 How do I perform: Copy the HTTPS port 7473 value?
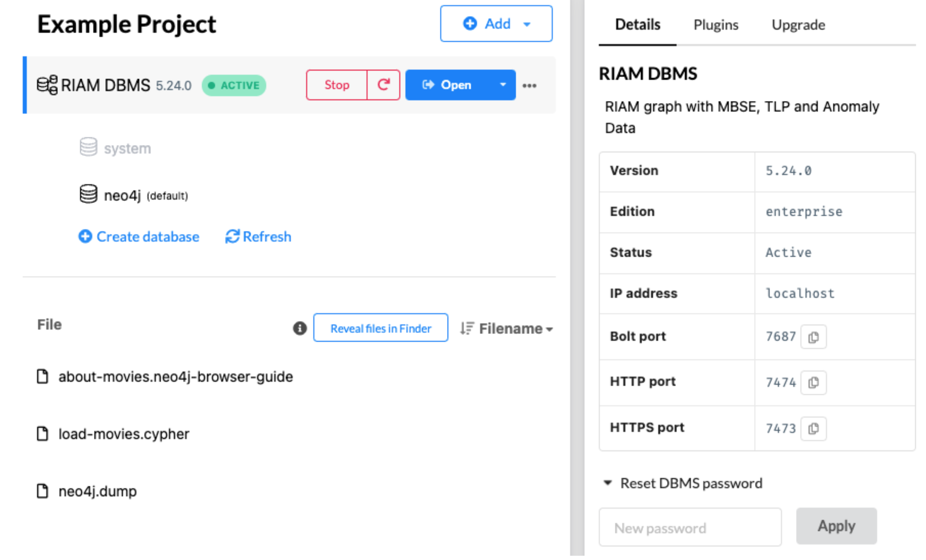click(x=813, y=429)
